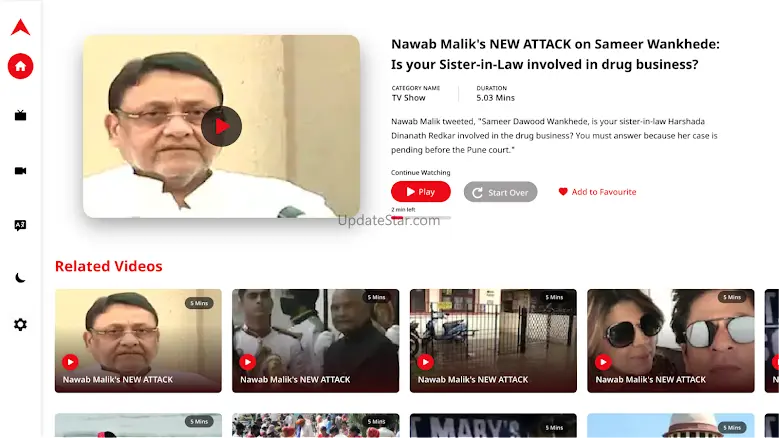Screen dimensions: 779x438
Task: Click the Start Over button
Action: [500, 192]
